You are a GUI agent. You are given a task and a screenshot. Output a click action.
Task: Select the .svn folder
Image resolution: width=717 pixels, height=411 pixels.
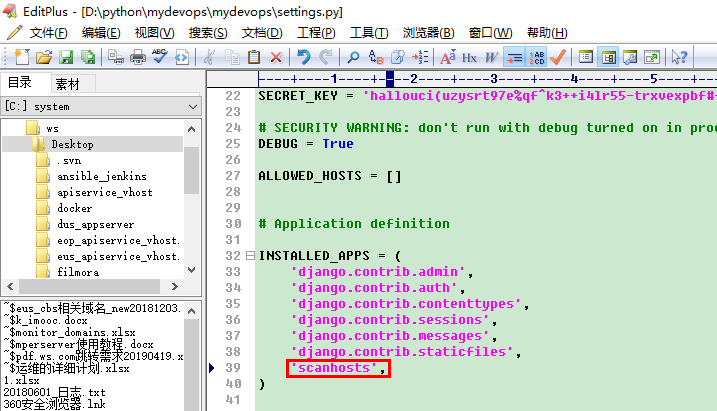[69, 160]
